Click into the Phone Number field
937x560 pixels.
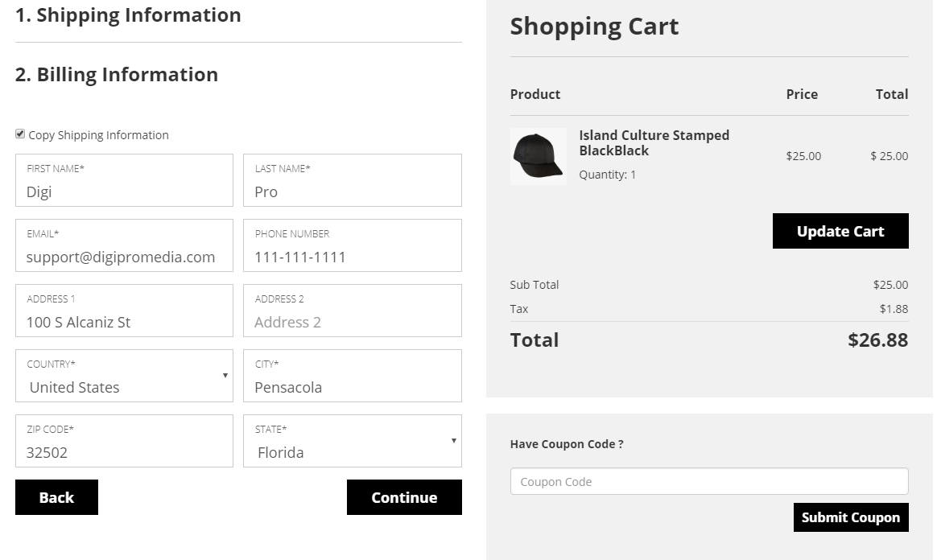click(353, 257)
